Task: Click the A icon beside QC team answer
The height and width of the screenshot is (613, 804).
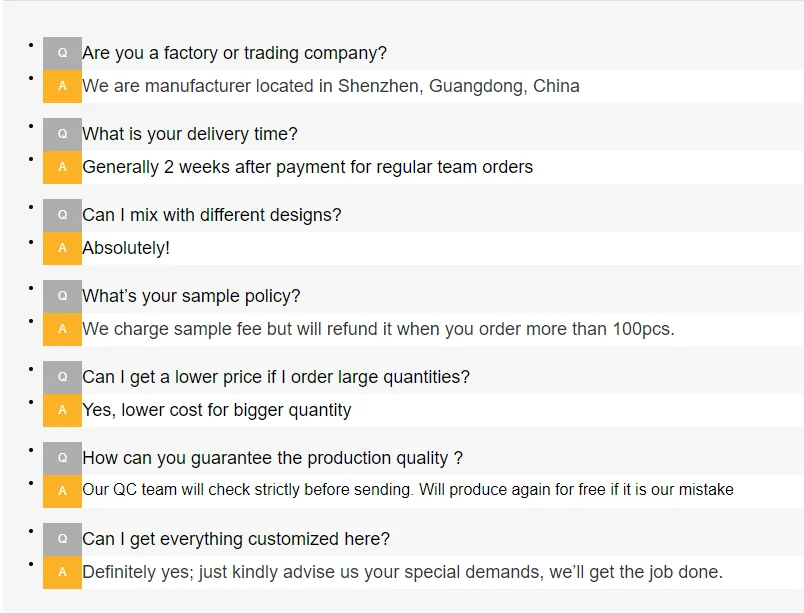Action: 62,491
